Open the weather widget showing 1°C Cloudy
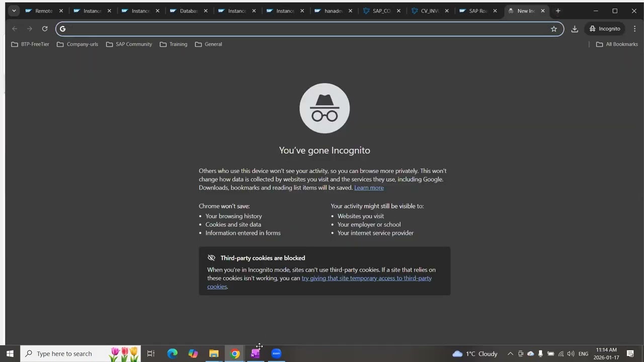Image resolution: width=644 pixels, height=362 pixels. click(474, 353)
